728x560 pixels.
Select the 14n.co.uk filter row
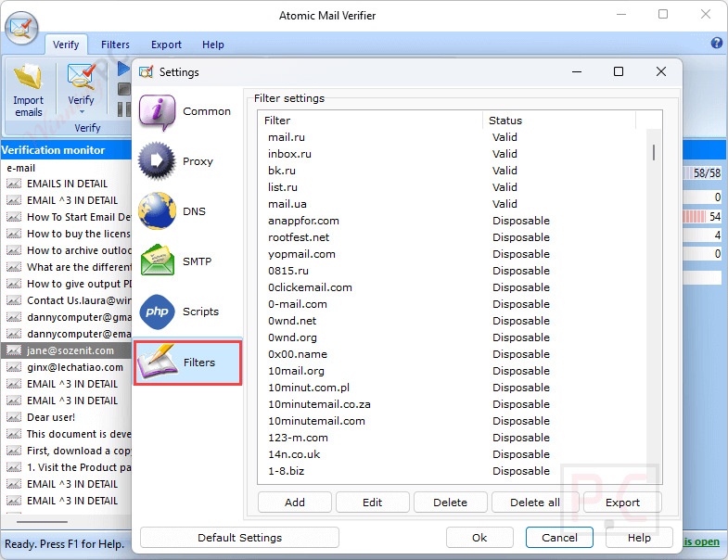click(x=453, y=455)
